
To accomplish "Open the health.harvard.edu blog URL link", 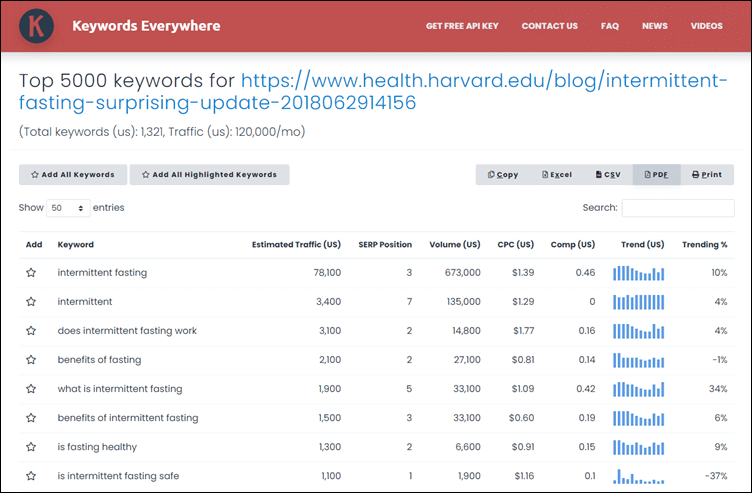I will pyautogui.click(x=373, y=92).
